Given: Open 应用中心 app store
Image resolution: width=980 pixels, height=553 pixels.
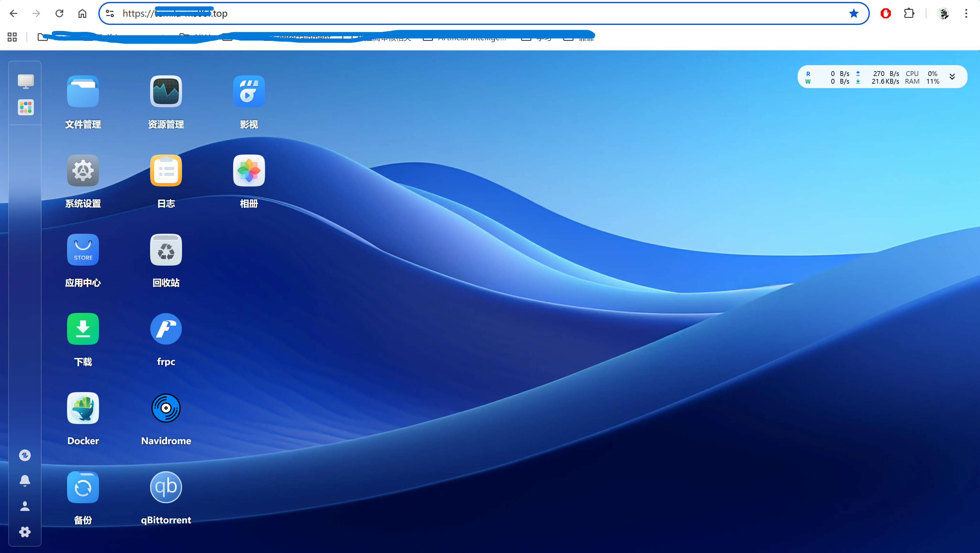Looking at the screenshot, I should [x=83, y=250].
